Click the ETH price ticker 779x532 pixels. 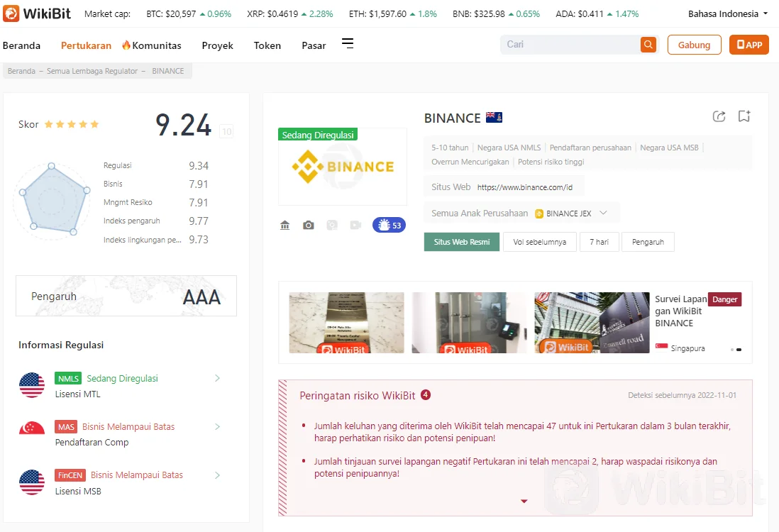click(393, 14)
